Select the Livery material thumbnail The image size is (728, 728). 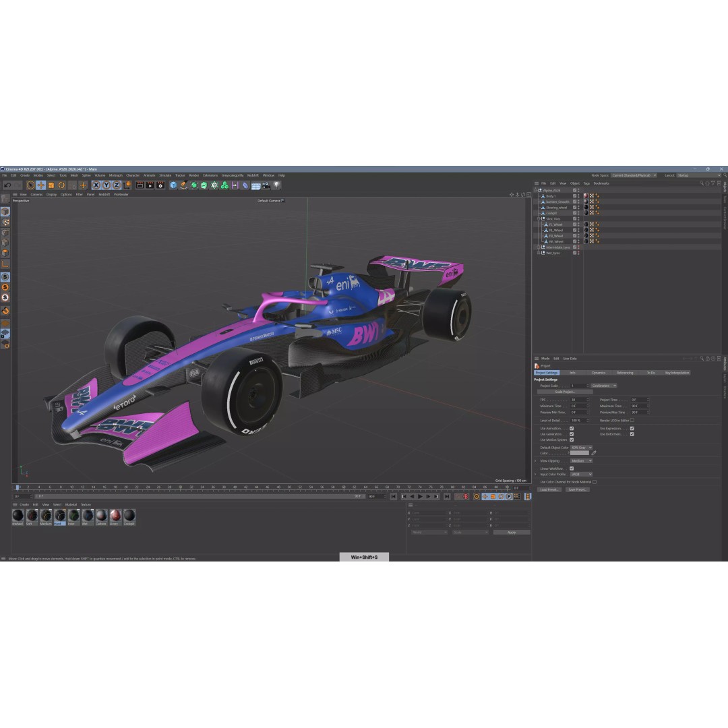click(x=115, y=517)
